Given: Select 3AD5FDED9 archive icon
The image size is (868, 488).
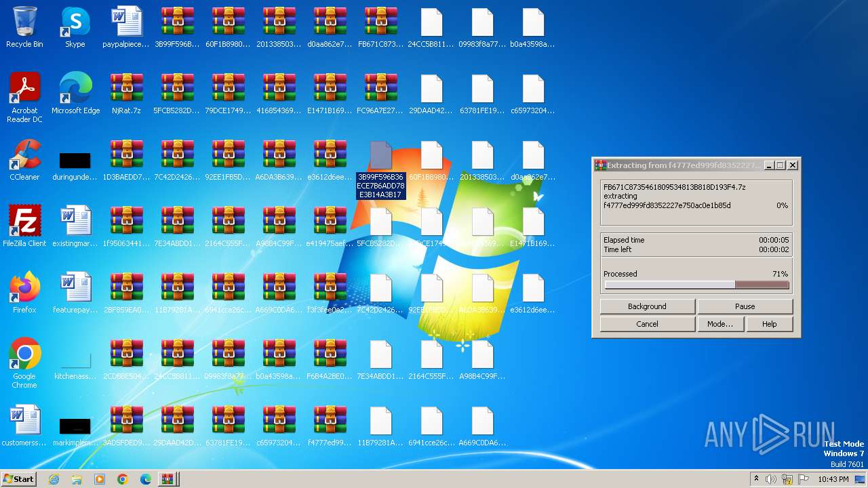Looking at the screenshot, I should coord(126,426).
